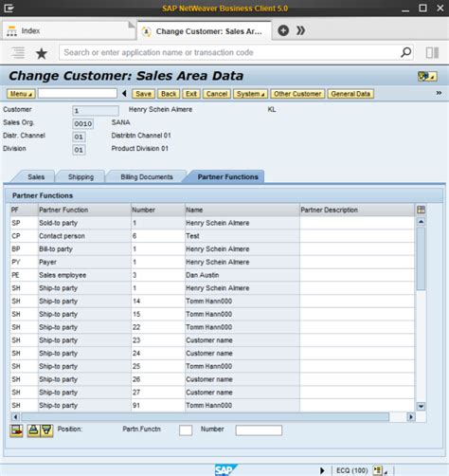
Task: Click the favorites star icon
Action: click(x=42, y=53)
